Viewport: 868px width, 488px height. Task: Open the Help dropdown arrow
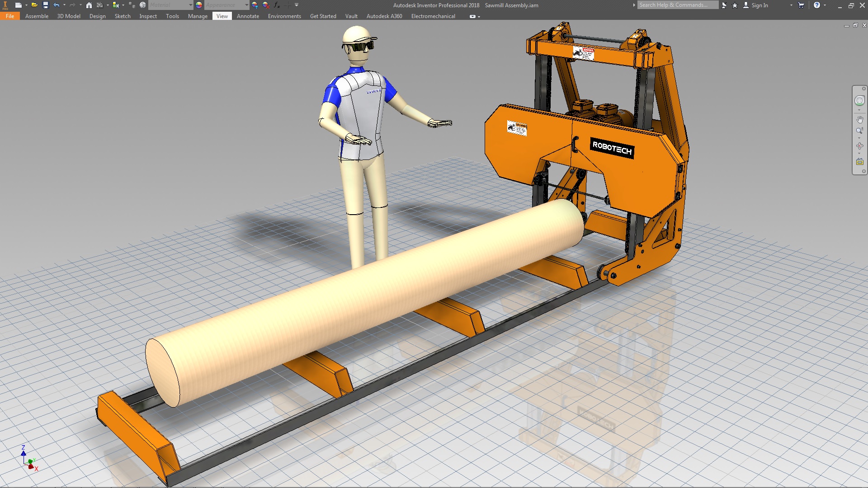(825, 5)
